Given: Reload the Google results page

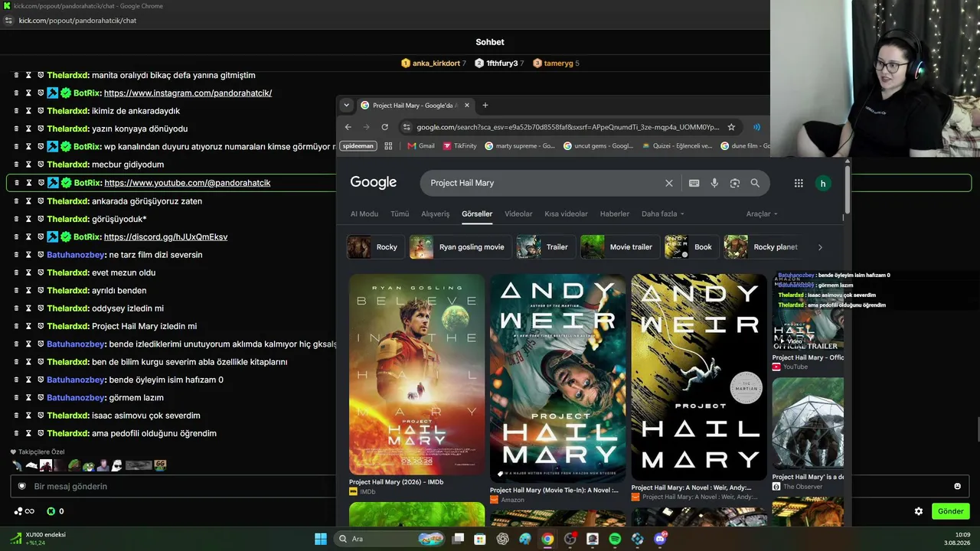Looking at the screenshot, I should point(384,127).
